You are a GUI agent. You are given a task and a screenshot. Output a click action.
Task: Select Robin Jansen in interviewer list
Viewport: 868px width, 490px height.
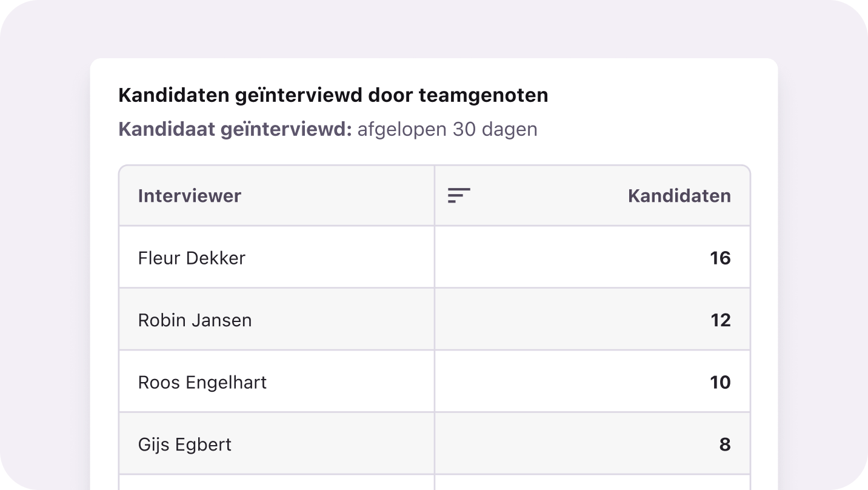pos(195,320)
